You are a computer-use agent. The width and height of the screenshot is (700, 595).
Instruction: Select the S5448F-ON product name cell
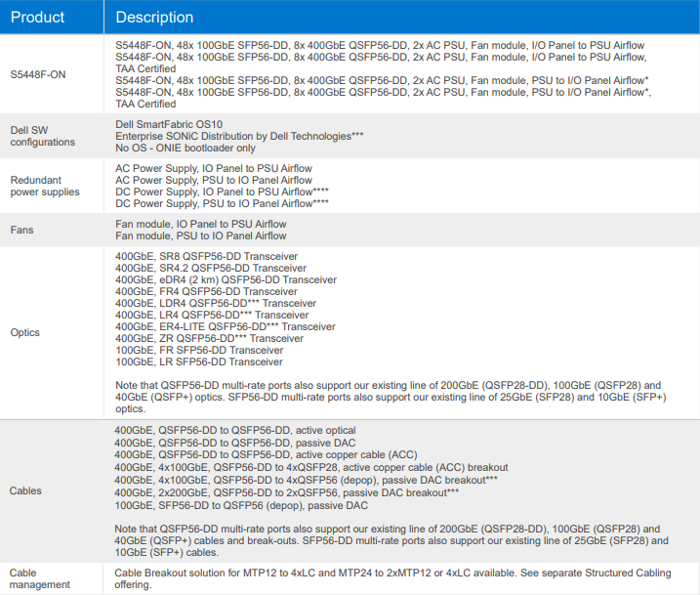(x=38, y=74)
